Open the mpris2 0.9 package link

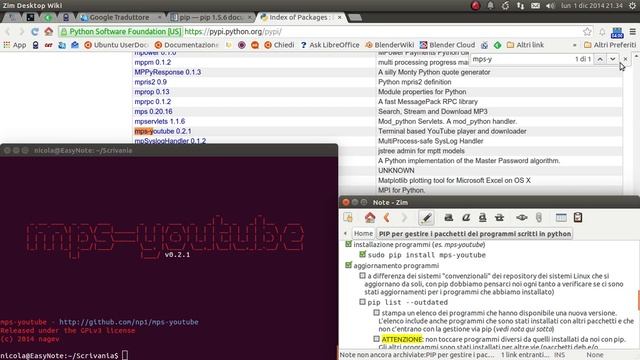(151, 82)
